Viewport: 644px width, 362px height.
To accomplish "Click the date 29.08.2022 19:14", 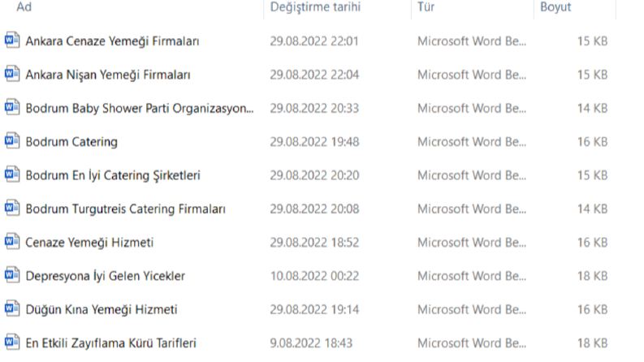I will coord(314,310).
